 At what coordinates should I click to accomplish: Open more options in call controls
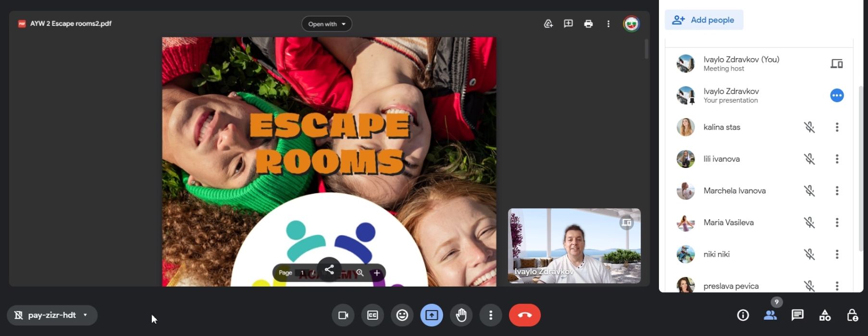click(491, 315)
